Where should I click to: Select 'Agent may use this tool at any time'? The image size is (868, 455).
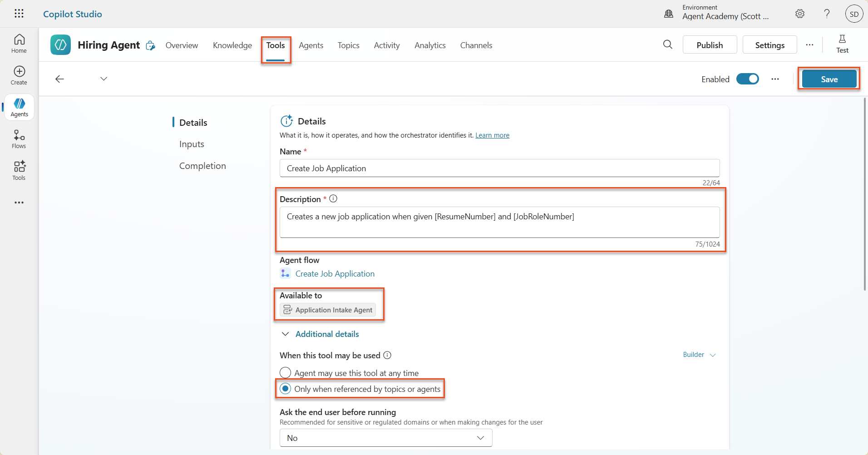(x=286, y=372)
